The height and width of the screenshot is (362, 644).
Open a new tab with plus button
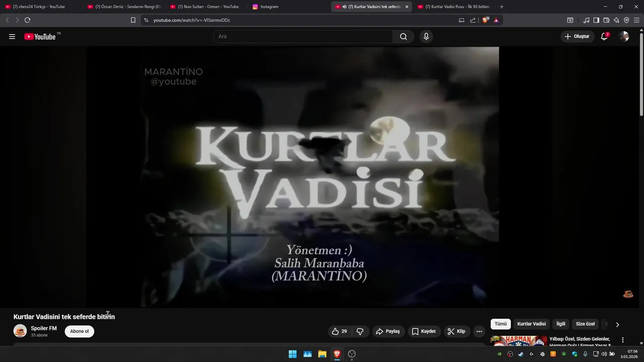pyautogui.click(x=502, y=7)
